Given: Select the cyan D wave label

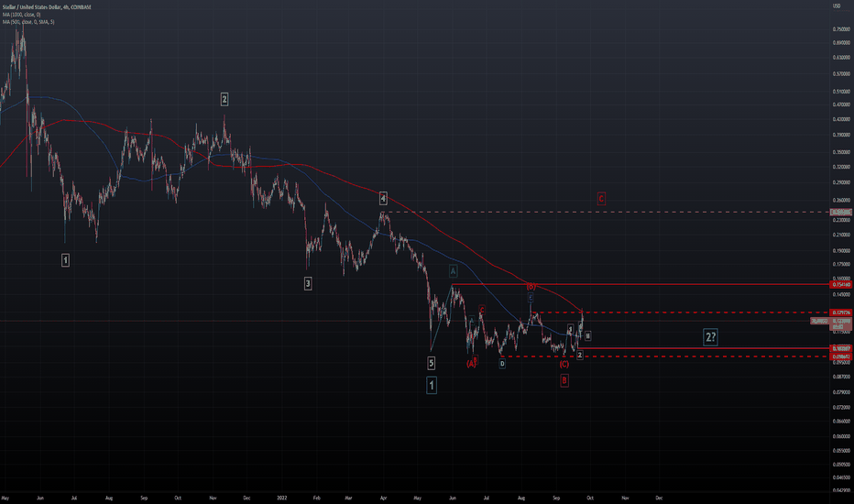Looking at the screenshot, I should 501,363.
